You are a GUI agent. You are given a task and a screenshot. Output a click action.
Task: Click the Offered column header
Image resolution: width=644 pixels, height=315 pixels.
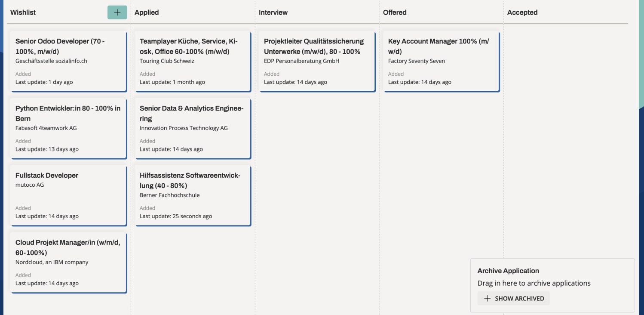(395, 12)
